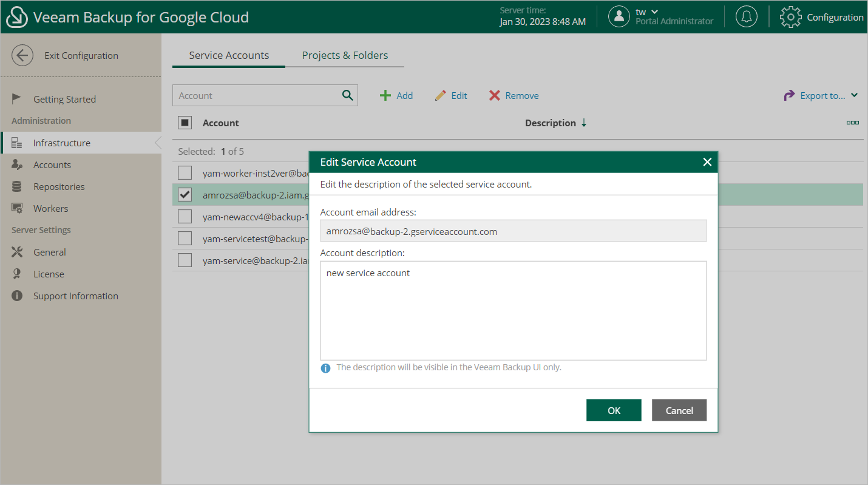
Task: Sort by the Description column arrow
Action: 584,123
